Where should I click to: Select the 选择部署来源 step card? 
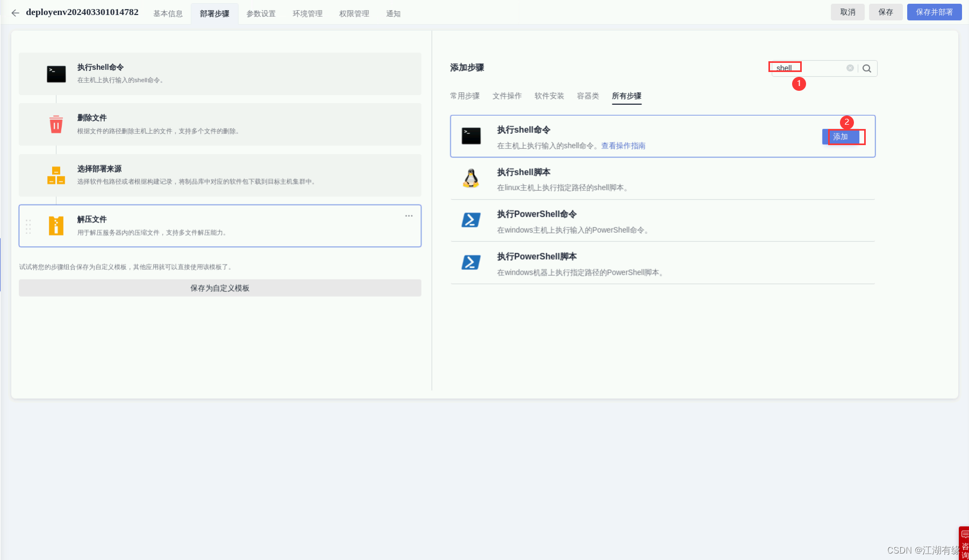pyautogui.click(x=220, y=175)
